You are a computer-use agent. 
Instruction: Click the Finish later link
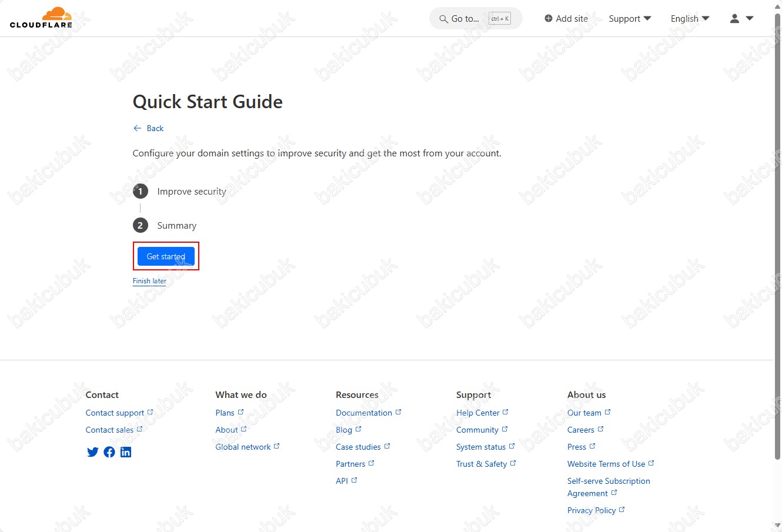click(149, 281)
